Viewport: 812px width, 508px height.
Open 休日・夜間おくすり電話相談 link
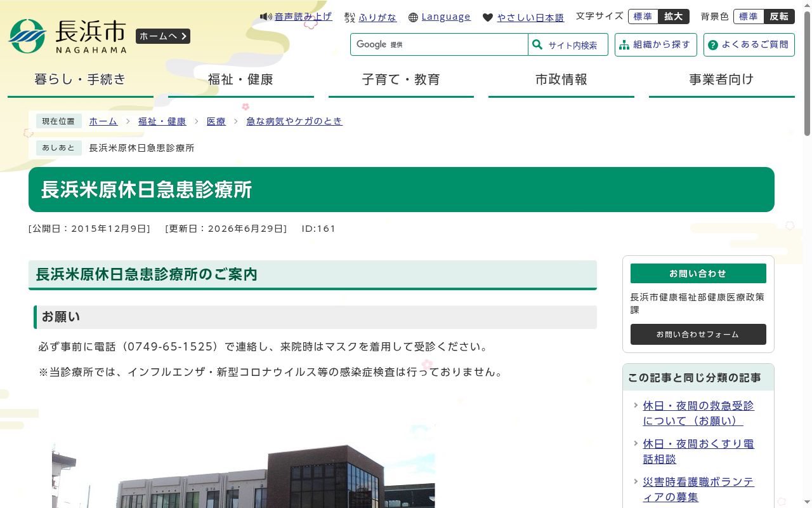tap(698, 451)
